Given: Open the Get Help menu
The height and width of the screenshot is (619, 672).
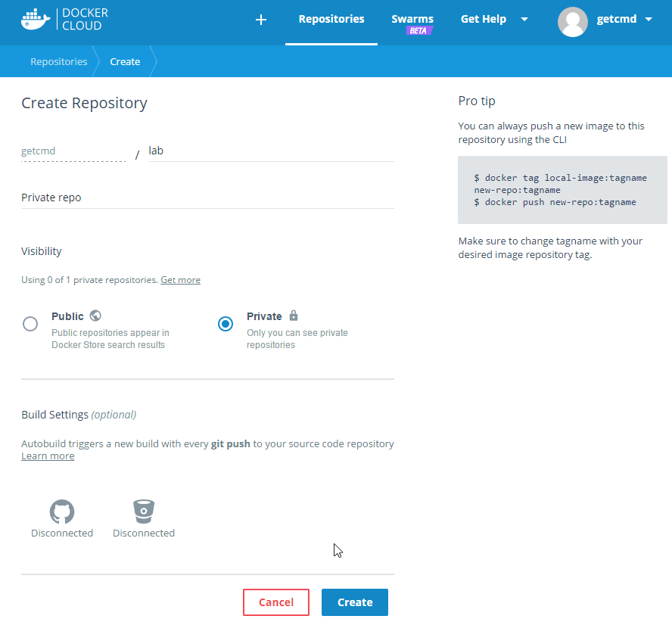Looking at the screenshot, I should coord(484,19).
